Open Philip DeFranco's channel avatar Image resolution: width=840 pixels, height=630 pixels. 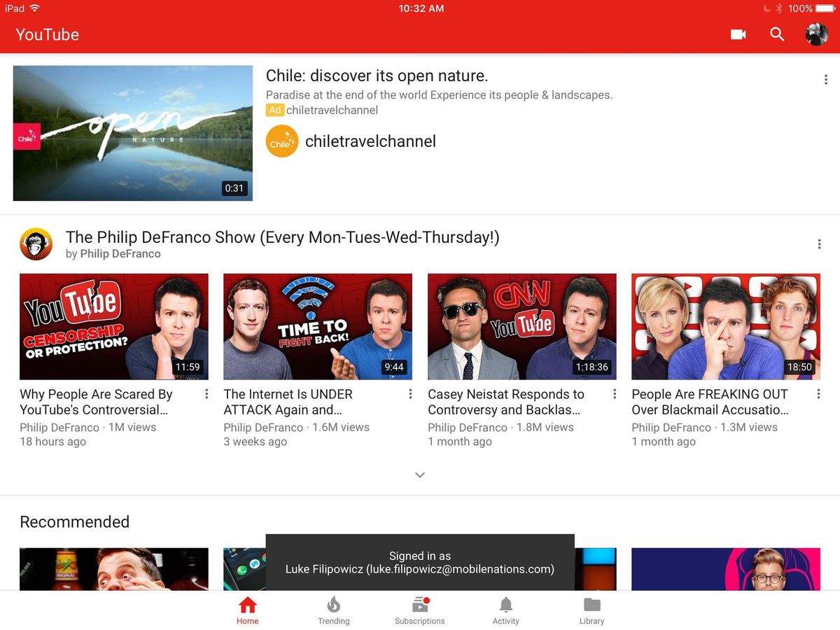coord(36,244)
